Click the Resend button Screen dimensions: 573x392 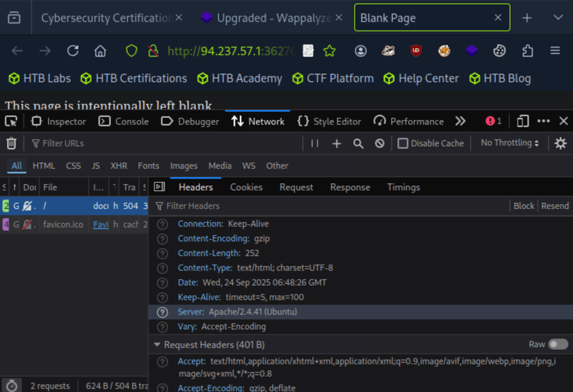tap(555, 206)
